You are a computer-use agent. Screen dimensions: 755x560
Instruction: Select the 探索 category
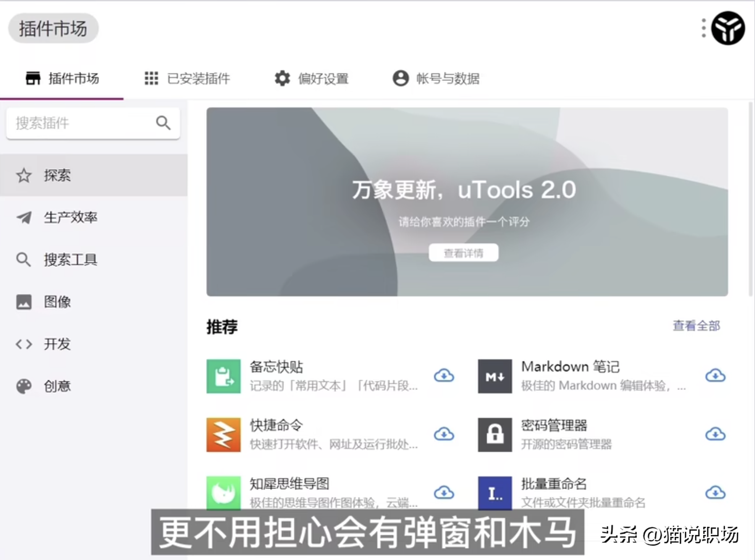click(x=94, y=175)
